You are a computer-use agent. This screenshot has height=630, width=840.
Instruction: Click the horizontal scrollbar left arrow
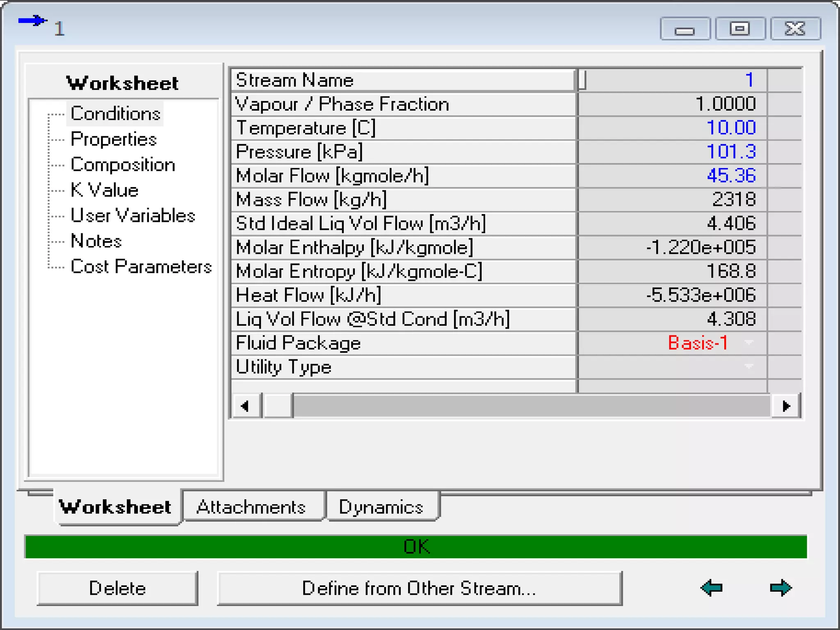[x=246, y=406]
